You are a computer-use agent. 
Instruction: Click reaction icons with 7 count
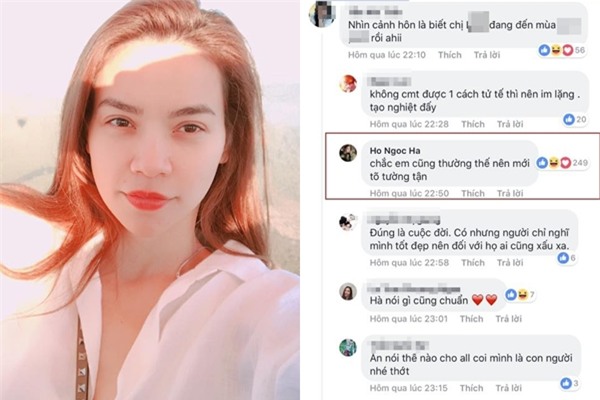coord(520,295)
